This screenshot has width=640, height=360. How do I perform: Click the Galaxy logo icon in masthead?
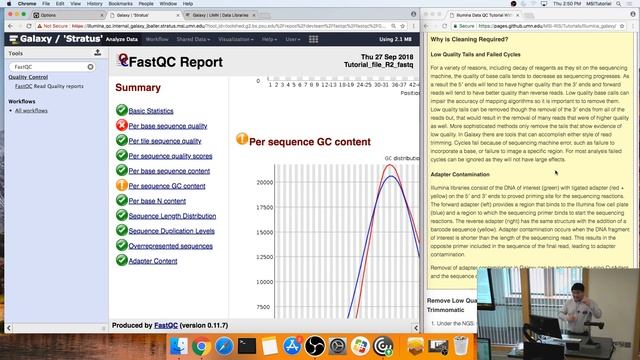[x=13, y=39]
